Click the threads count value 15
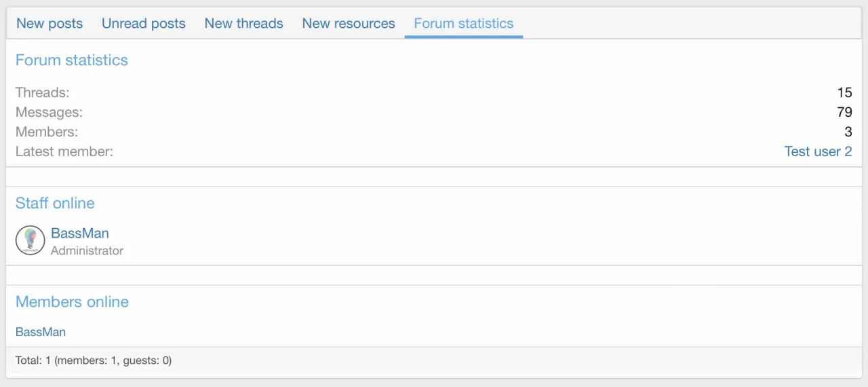Screen dimensions: 868x387 pyautogui.click(x=844, y=92)
